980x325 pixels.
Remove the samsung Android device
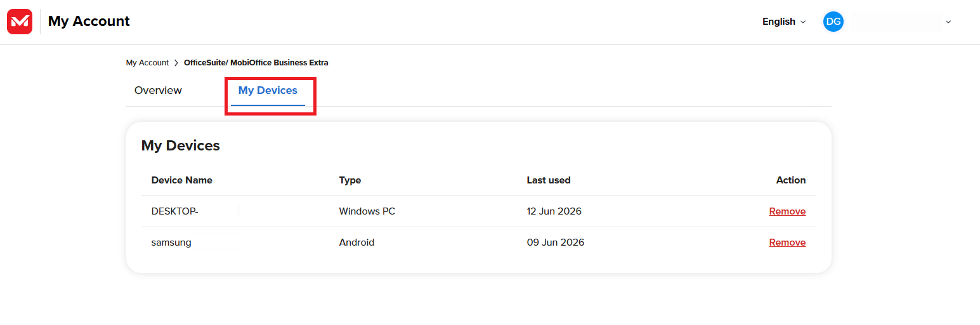point(787,242)
